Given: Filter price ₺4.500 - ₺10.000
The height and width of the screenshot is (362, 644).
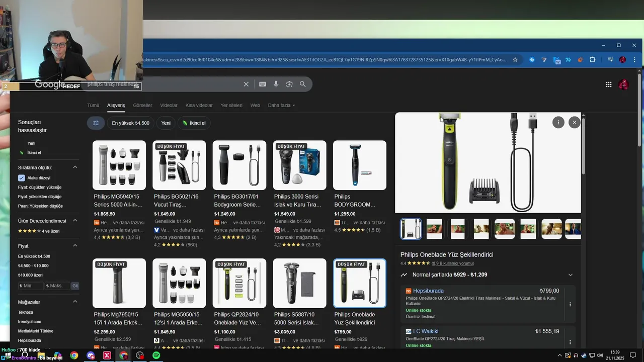Looking at the screenshot, I should pos(33,265).
